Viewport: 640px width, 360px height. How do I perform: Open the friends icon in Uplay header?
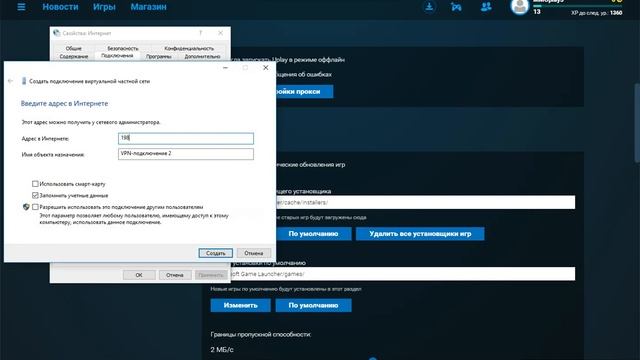point(486,7)
